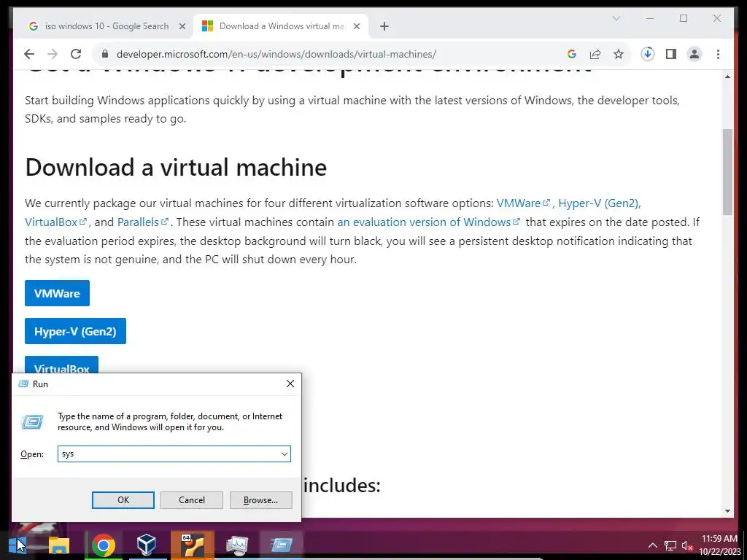The height and width of the screenshot is (560, 747).
Task: Share this page via share icon
Action: 595,54
